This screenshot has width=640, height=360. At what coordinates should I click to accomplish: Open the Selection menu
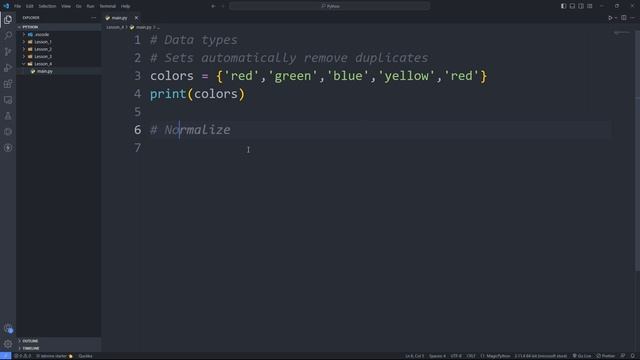[47, 6]
